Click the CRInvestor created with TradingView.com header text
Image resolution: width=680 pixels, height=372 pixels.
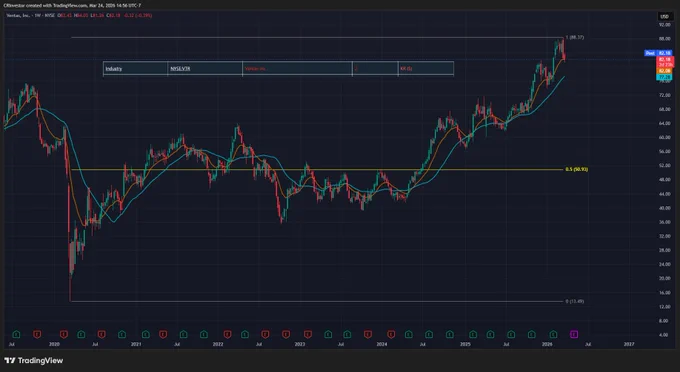pos(72,5)
